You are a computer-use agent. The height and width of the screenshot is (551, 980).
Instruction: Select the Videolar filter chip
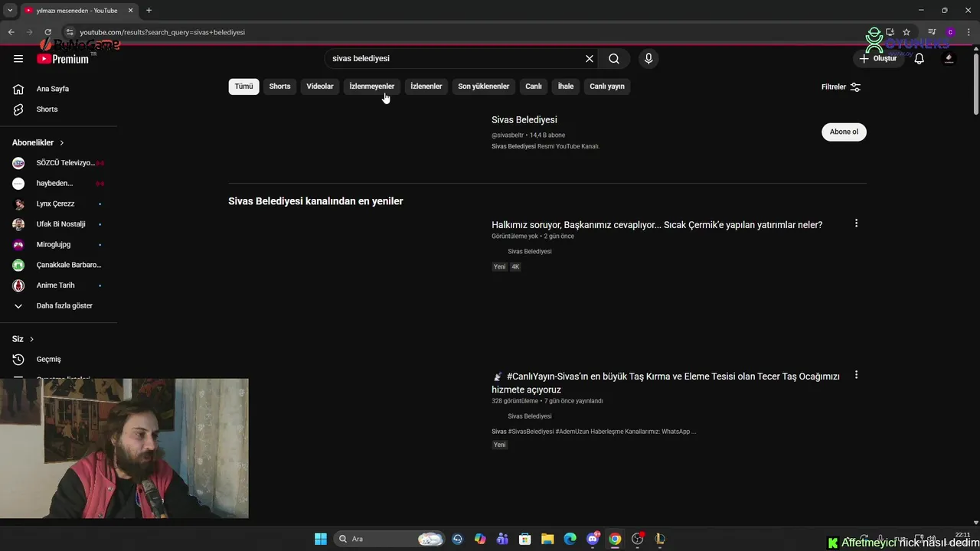(320, 86)
